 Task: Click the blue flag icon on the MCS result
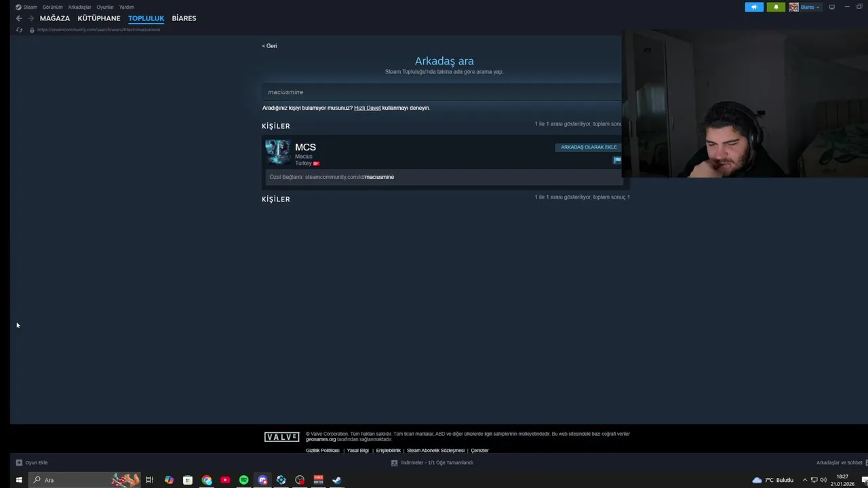617,160
